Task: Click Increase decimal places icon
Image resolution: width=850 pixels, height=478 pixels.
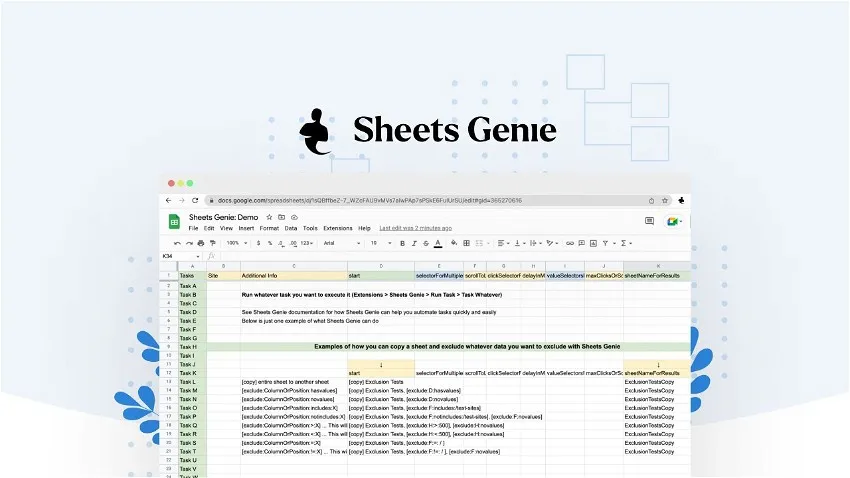Action: [x=293, y=243]
